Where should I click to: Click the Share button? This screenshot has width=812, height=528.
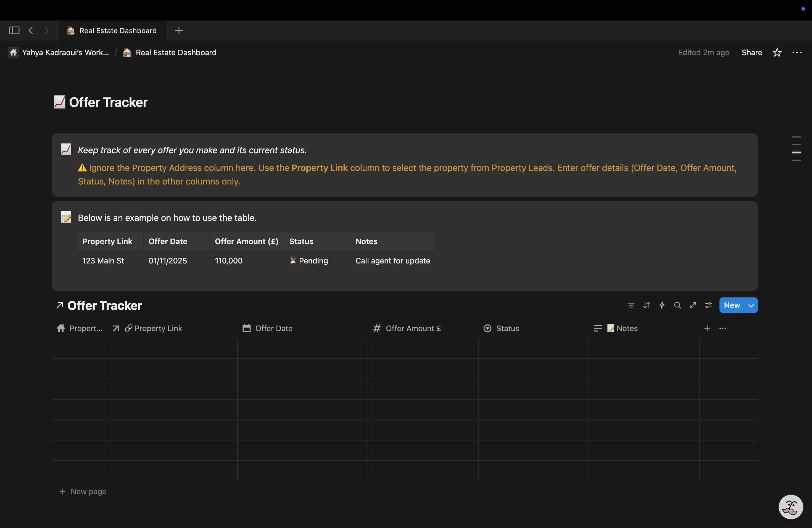[x=752, y=52]
